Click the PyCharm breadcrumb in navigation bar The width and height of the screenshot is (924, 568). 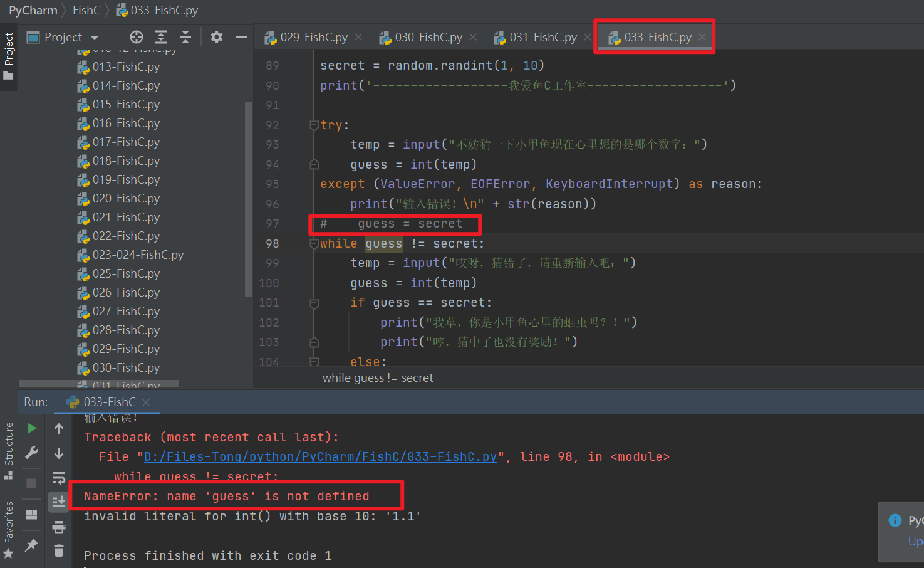[33, 11]
